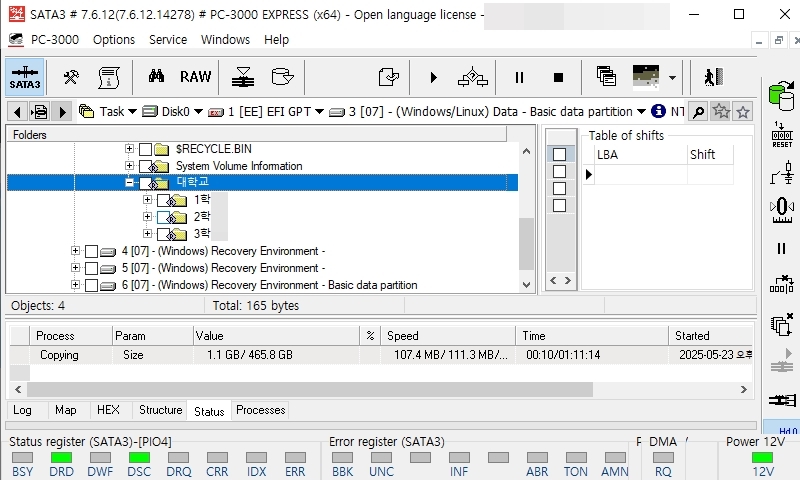800x480 pixels.
Task: Collapse the 대학교 folder
Action: tap(129, 182)
